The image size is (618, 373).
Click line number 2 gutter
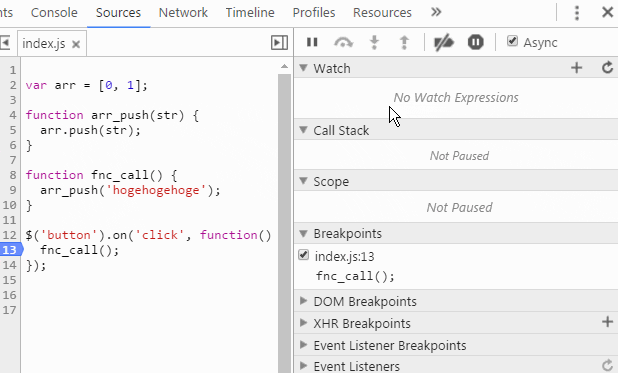[13, 85]
